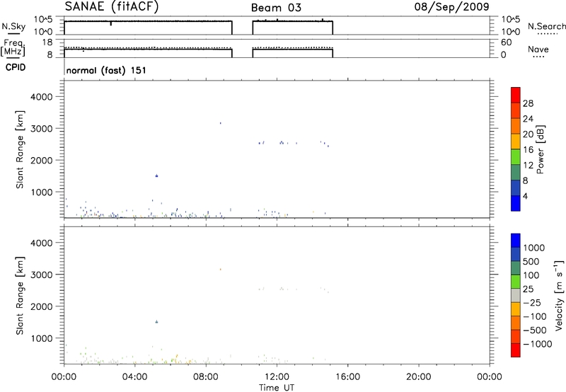Click the 4 tick label on power colorbar
Viewport: 566px width, 392px height.
[x=525, y=197]
